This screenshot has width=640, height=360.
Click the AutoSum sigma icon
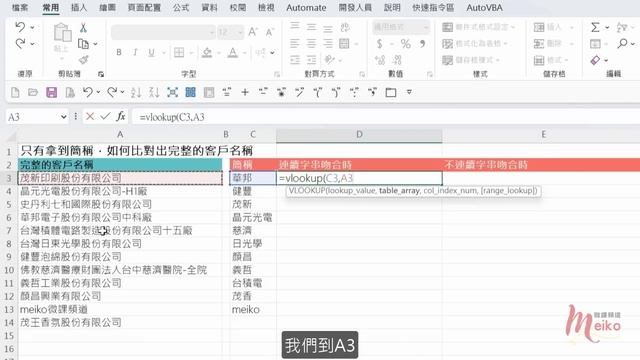(595, 27)
